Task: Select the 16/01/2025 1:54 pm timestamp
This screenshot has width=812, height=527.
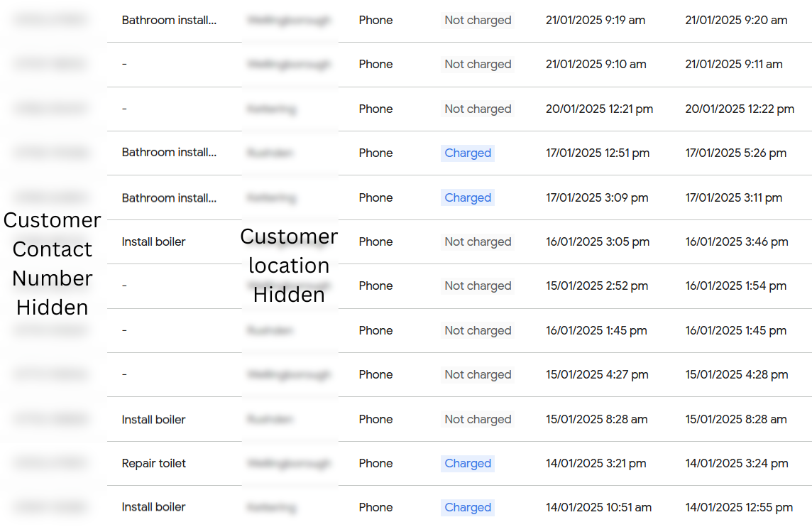Action: 735,286
